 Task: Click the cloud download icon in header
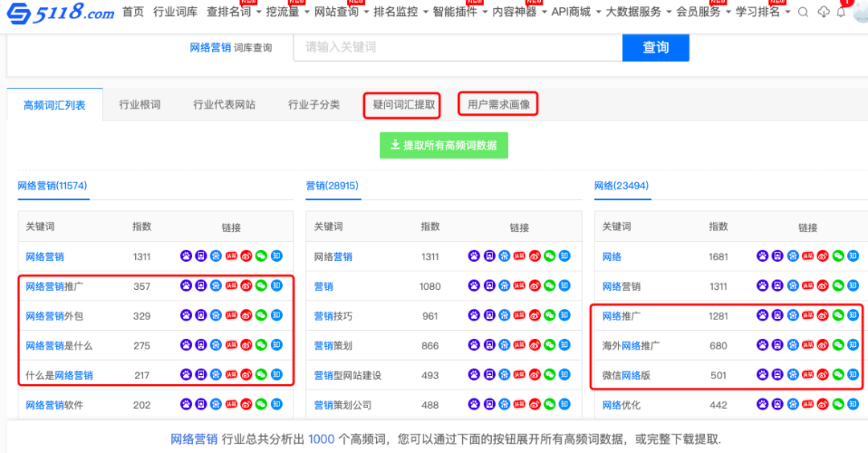(x=824, y=11)
